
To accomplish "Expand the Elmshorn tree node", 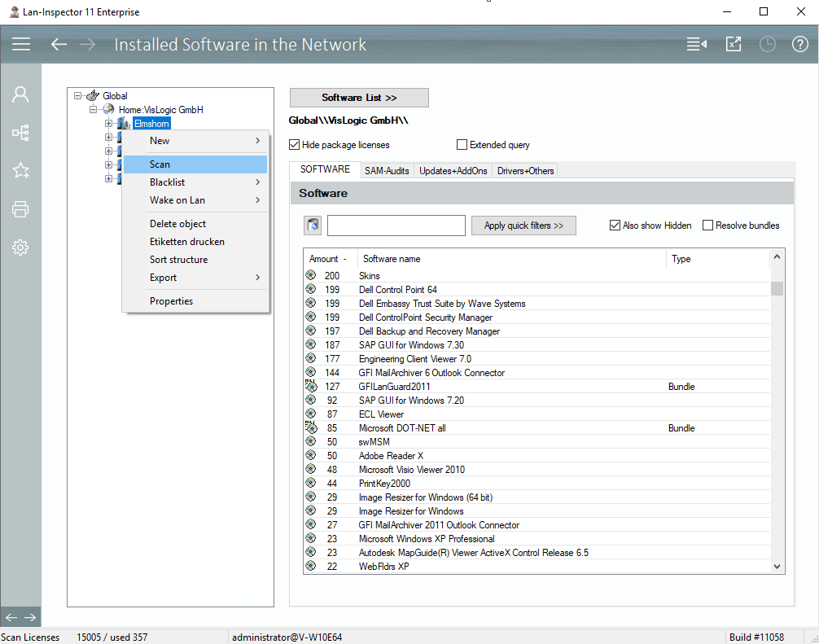I will [x=108, y=124].
